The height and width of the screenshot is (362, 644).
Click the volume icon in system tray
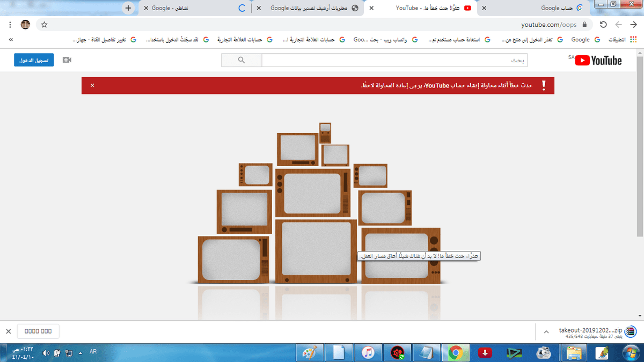[x=46, y=352]
